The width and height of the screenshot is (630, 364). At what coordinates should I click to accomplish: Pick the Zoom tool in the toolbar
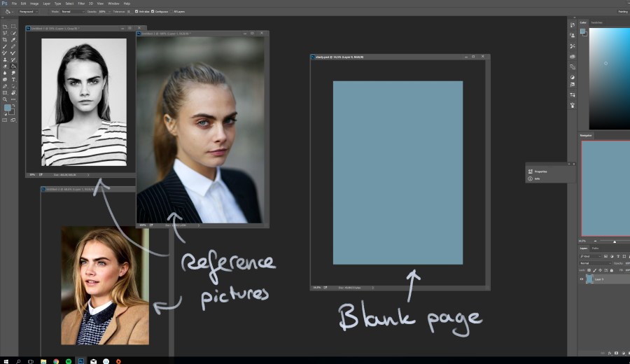[6, 99]
